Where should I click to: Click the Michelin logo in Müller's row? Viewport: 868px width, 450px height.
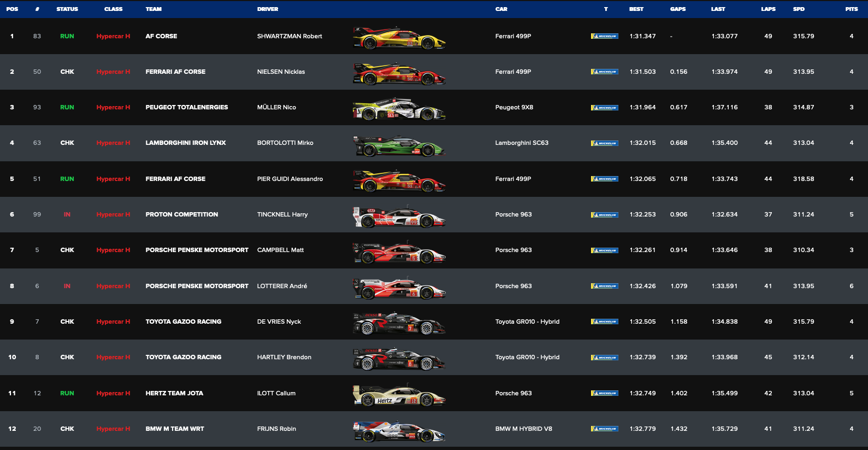[605, 108]
